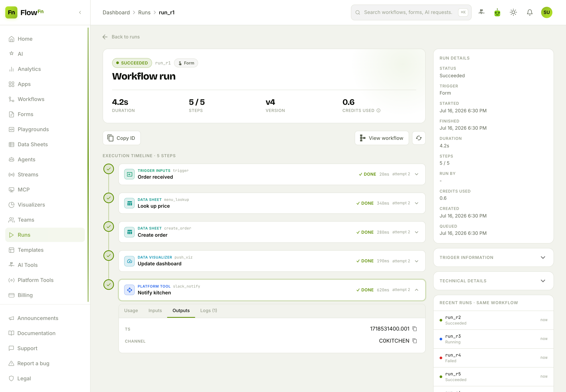This screenshot has width=566, height=392.
Task: Open the green robot assistant icon
Action: pos(497,12)
